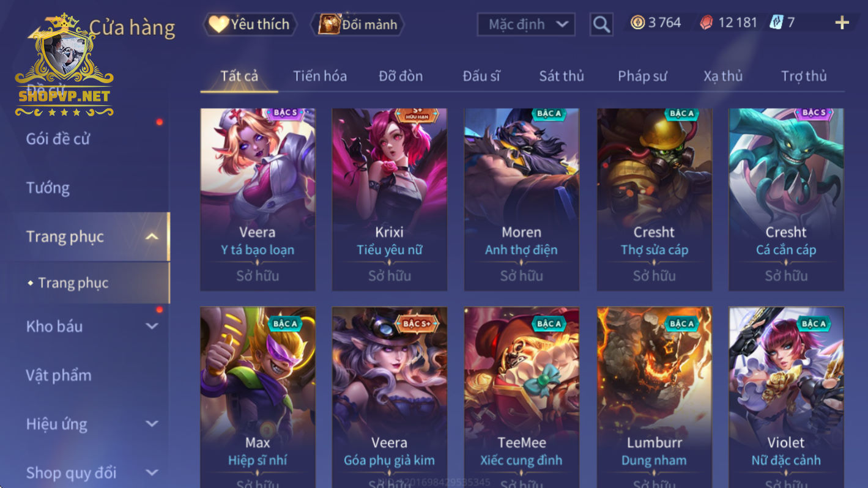Switch to the Pháp sư tab
Viewport: 868px width, 488px height.
[642, 76]
